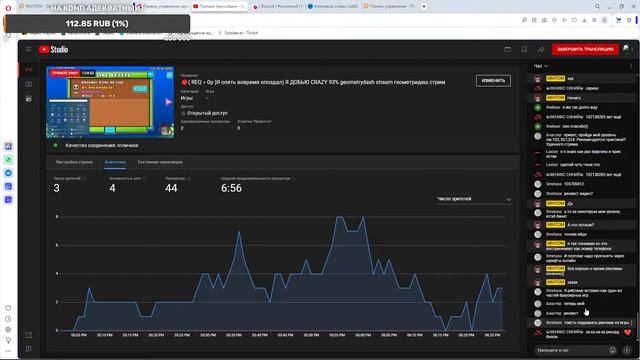Screen dimensions: 640x360
Task: Expand the Чат view dropdown
Action: pos(541,66)
